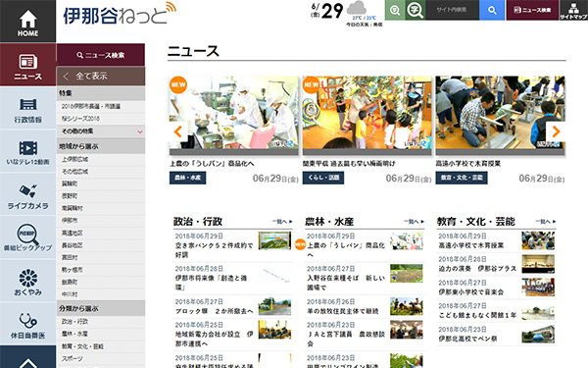This screenshot has height=368, width=588.
Task: Open 迫力の演奏 伊那谷ブラス article
Action: (477, 269)
